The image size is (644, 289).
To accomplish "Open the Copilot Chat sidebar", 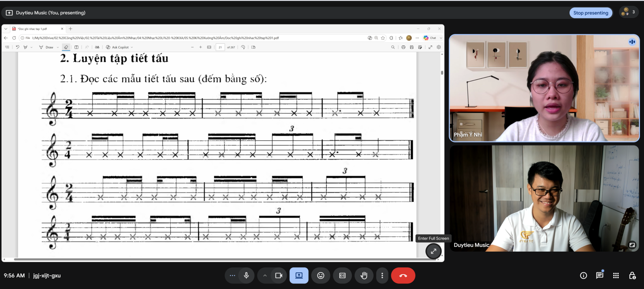I will point(430,38).
